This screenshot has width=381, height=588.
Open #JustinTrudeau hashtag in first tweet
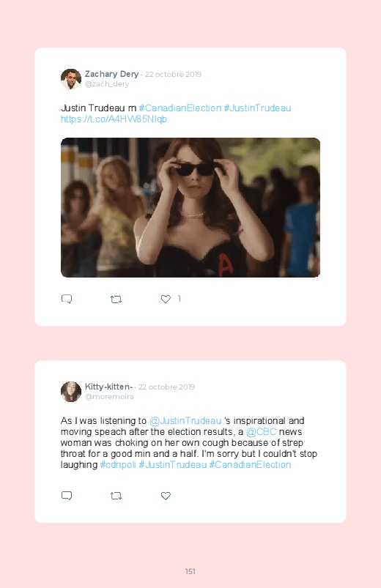click(257, 108)
